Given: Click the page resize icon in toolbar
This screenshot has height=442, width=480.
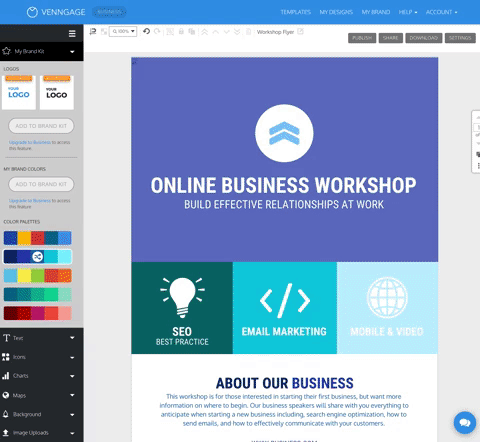Looking at the screenshot, I should (x=93, y=31).
